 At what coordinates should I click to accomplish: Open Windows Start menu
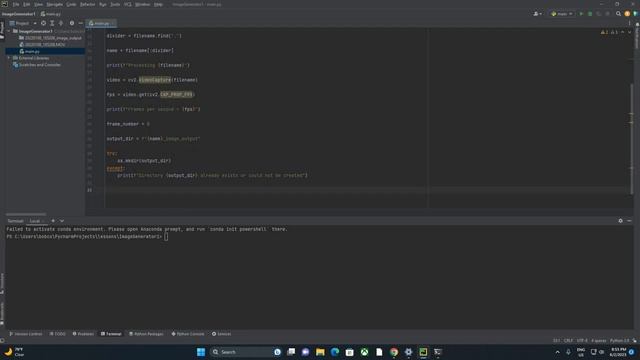coord(201,352)
